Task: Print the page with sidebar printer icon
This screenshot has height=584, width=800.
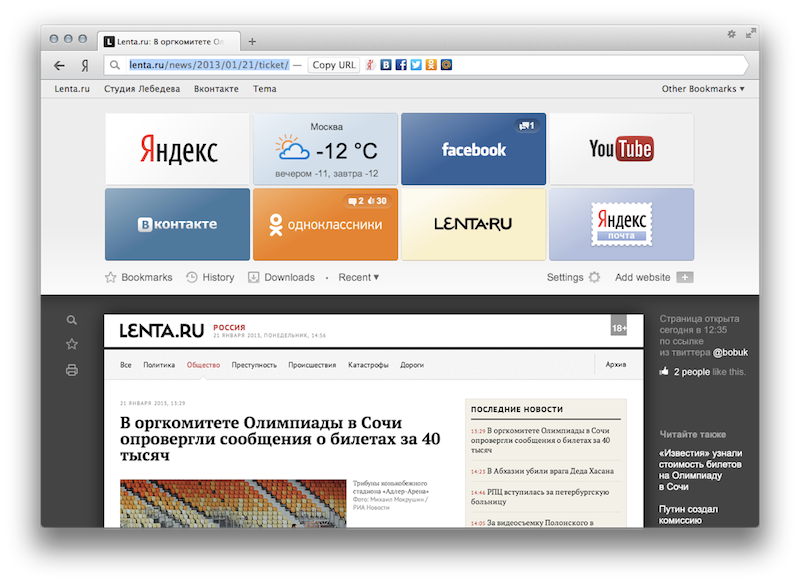Action: coord(71,370)
